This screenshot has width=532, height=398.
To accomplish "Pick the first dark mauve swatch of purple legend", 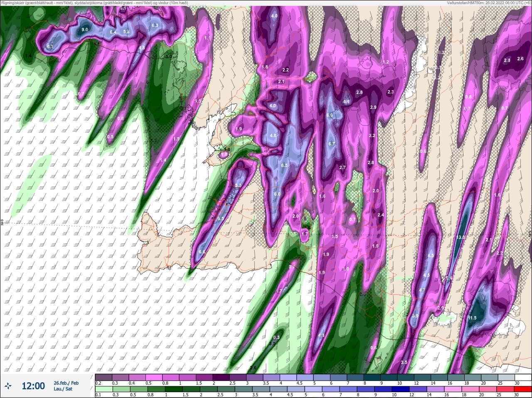I will 103,378.
